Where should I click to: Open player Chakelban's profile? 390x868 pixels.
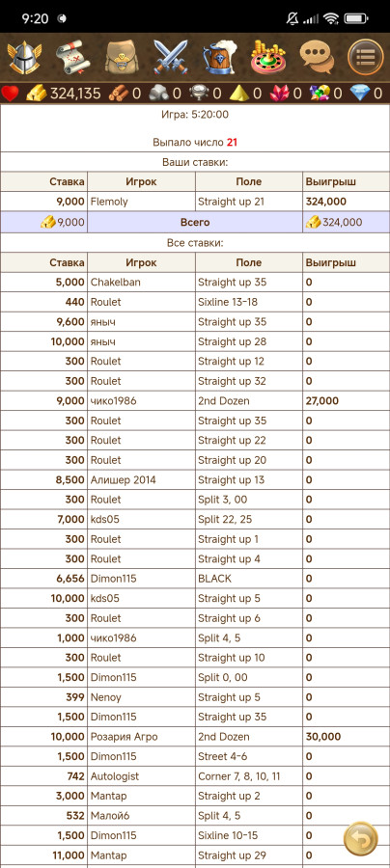pyautogui.click(x=115, y=282)
